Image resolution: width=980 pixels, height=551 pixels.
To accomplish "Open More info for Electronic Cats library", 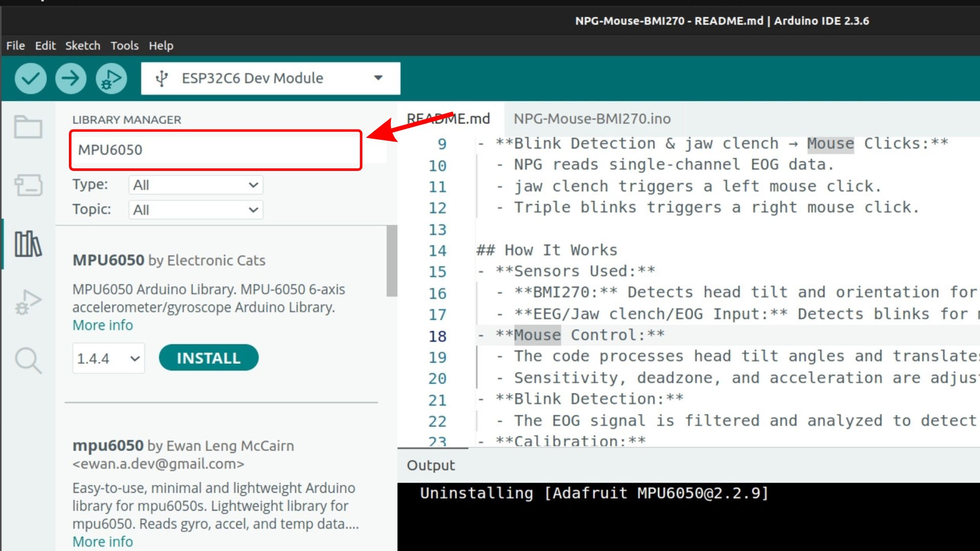I will point(103,325).
